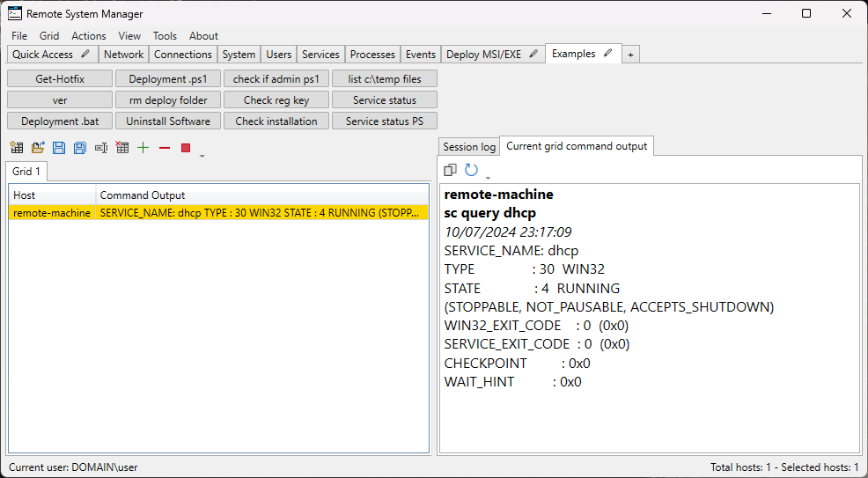The width and height of the screenshot is (868, 478).
Task: Click the rename grid text-cursor icon
Action: pyautogui.click(x=100, y=148)
